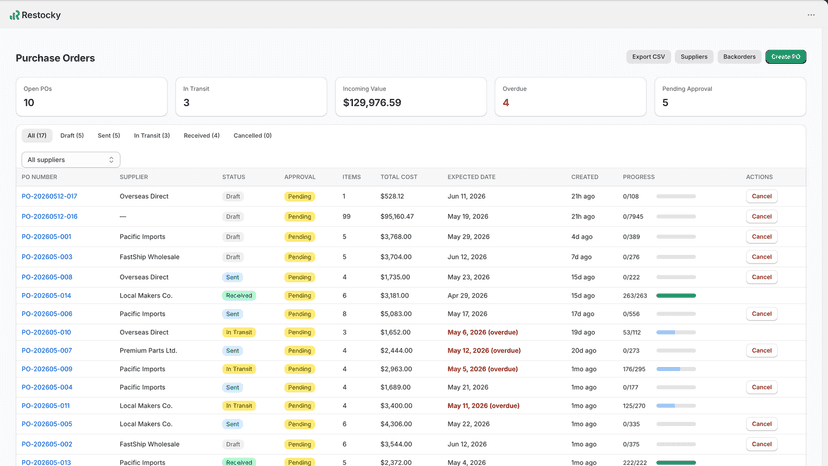The image size is (828, 466).
Task: Click the SUPPLIER column header
Action: [134, 177]
